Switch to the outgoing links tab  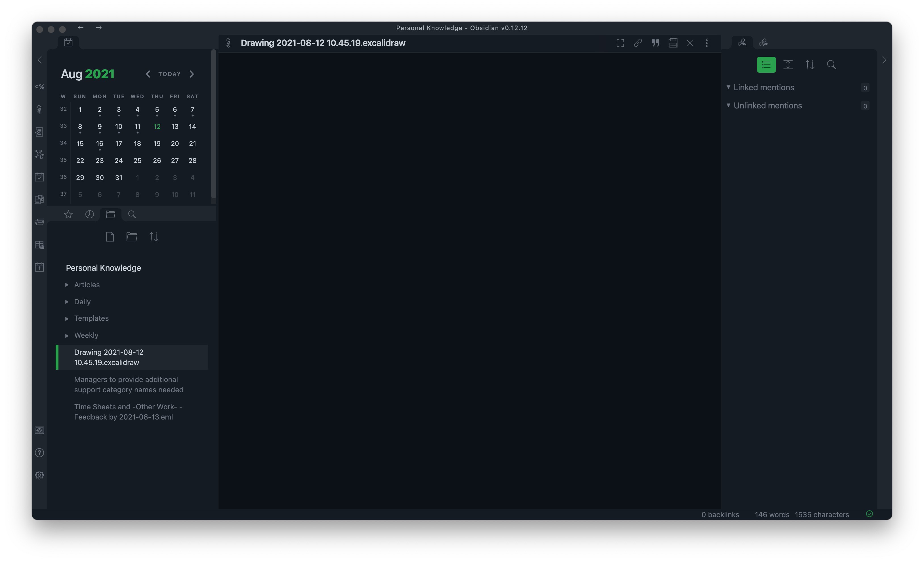763,42
